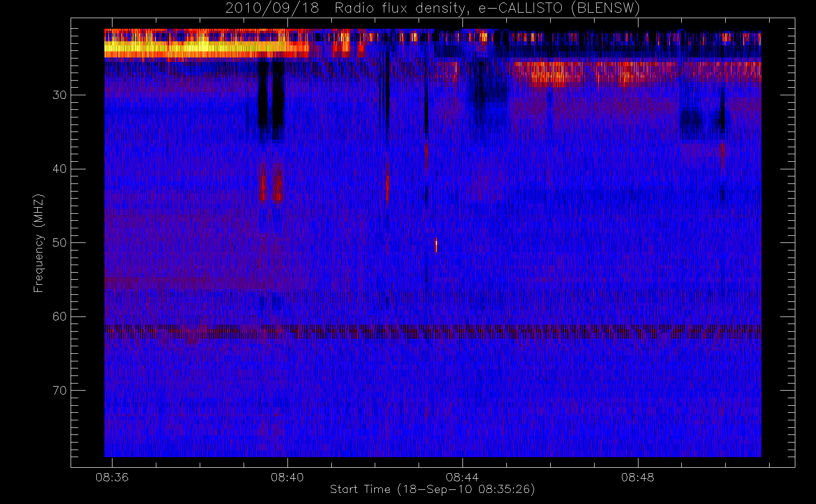Click the plot title '2010/09/18 Radio flux density'
The height and width of the screenshot is (504, 816).
pyautogui.click(x=433, y=8)
